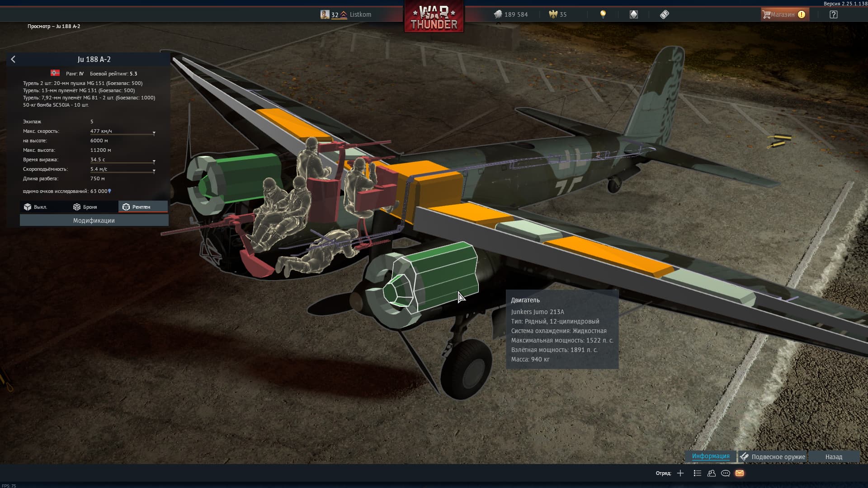Click the help question mark icon

[834, 14]
